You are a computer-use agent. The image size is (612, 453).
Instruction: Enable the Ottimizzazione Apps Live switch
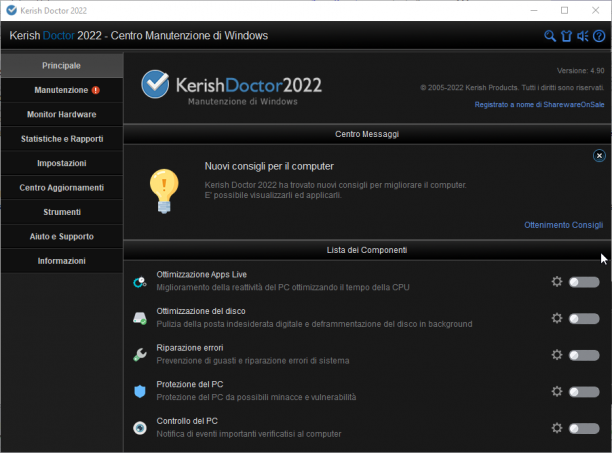pos(584,282)
